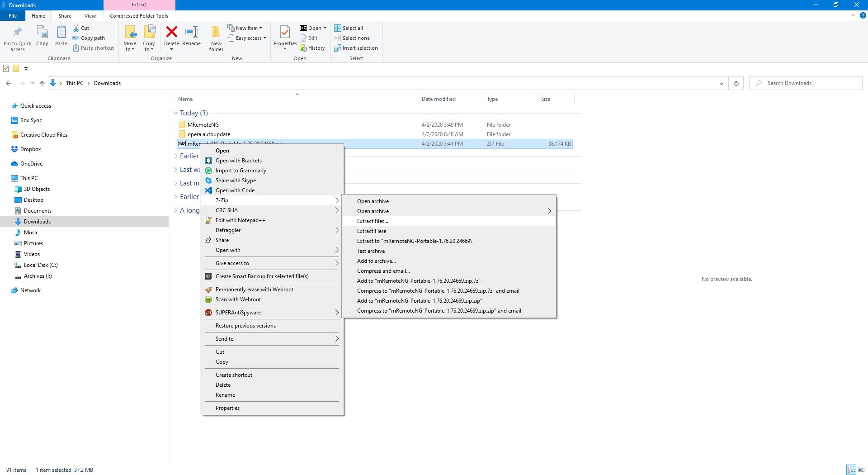
Task: Click the red Delete X icon
Action: pyautogui.click(x=171, y=32)
